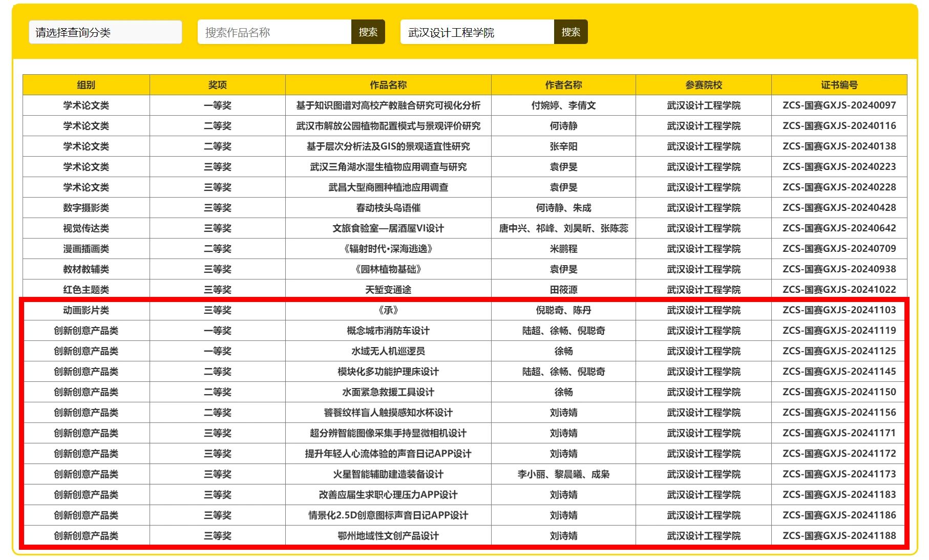The image size is (929, 560).
Task: Select the 作品名称 column header
Action: (388, 85)
